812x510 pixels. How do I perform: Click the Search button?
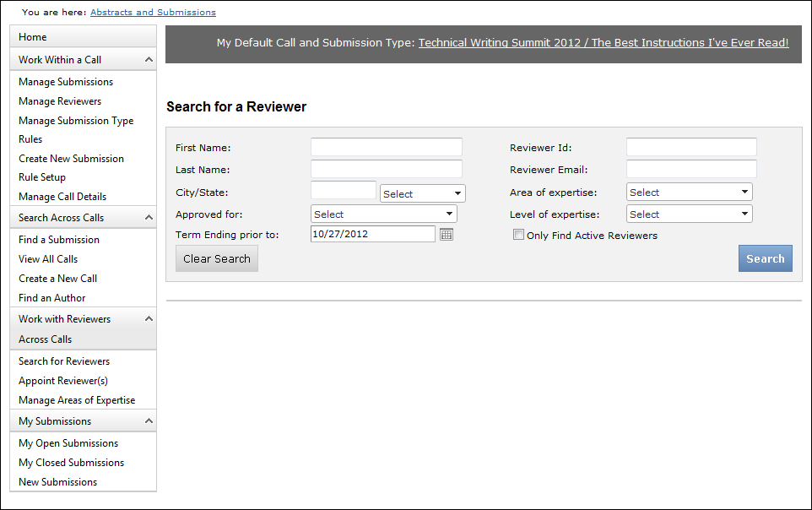click(765, 258)
